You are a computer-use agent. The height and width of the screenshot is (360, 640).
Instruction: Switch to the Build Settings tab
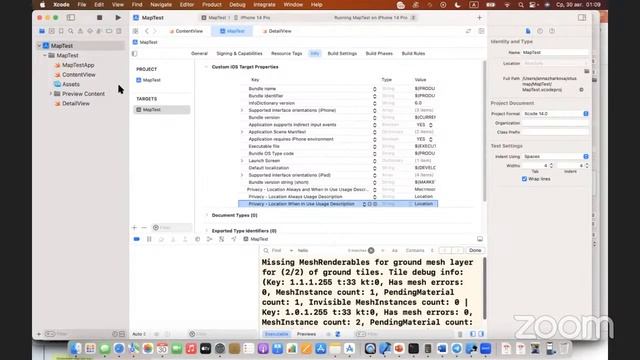(x=342, y=53)
